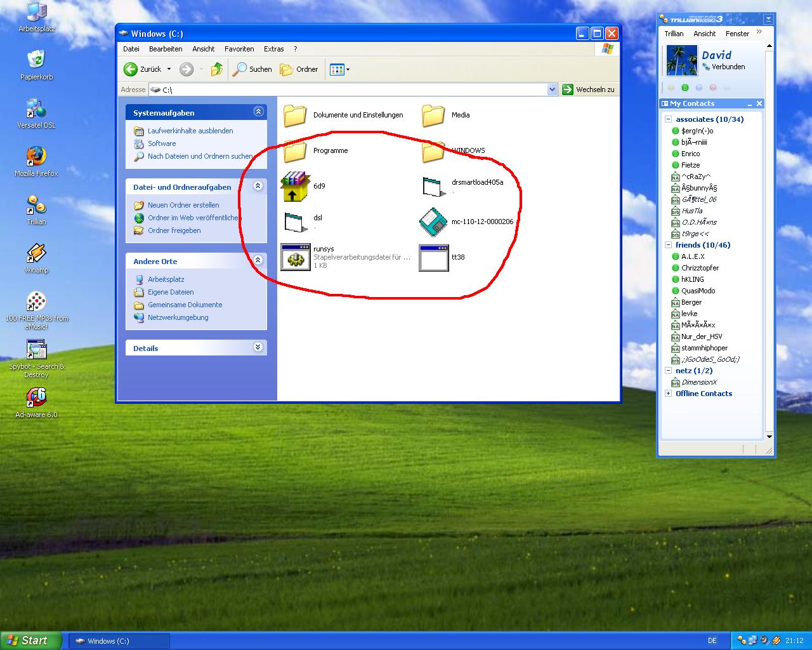
Task: Toggle the Ordner folders pane button
Action: tap(299, 69)
